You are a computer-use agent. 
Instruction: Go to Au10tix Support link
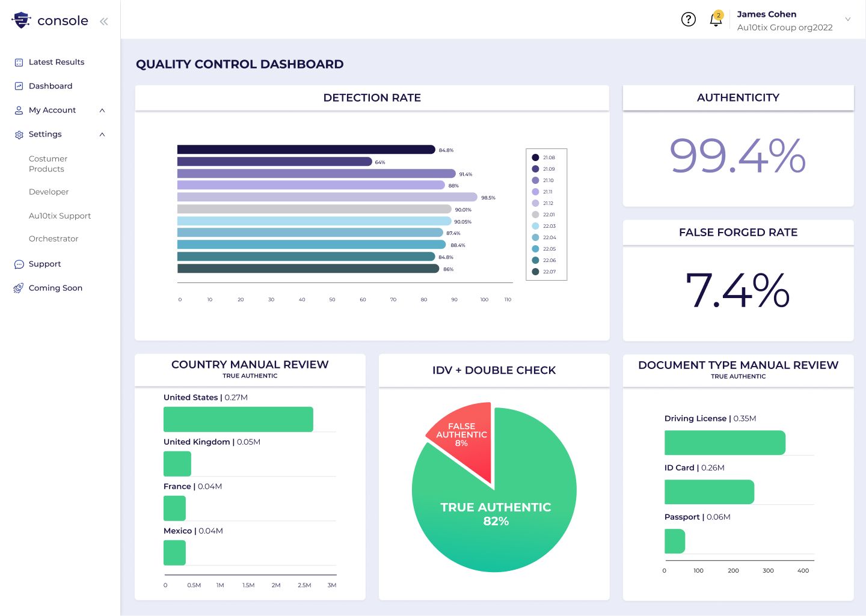coord(60,216)
